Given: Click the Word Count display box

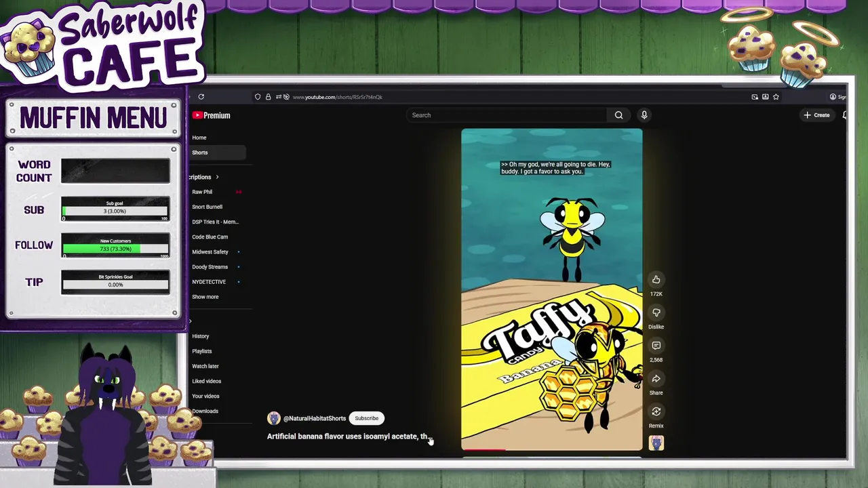Looking at the screenshot, I should [x=115, y=171].
